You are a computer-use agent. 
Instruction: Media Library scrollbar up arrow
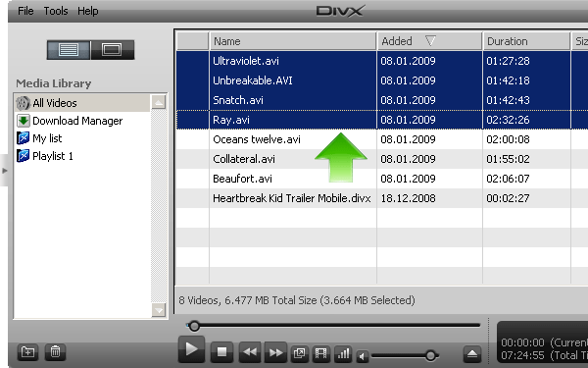click(x=159, y=102)
